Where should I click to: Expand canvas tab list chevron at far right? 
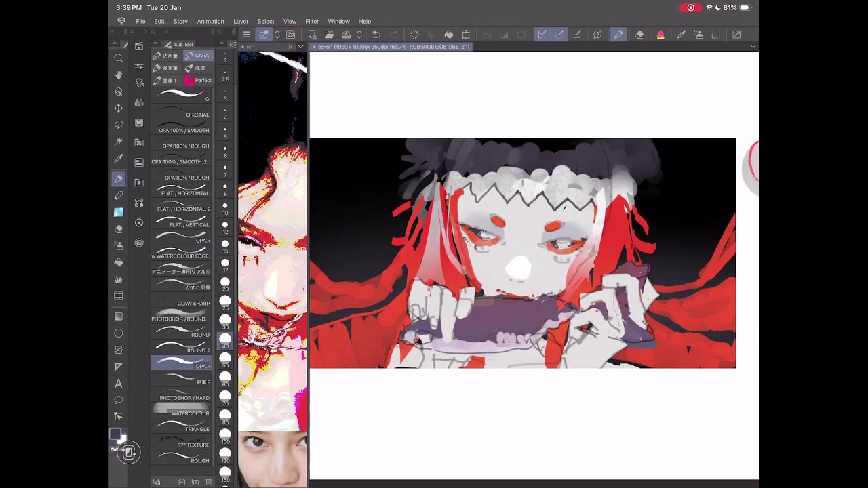point(753,47)
